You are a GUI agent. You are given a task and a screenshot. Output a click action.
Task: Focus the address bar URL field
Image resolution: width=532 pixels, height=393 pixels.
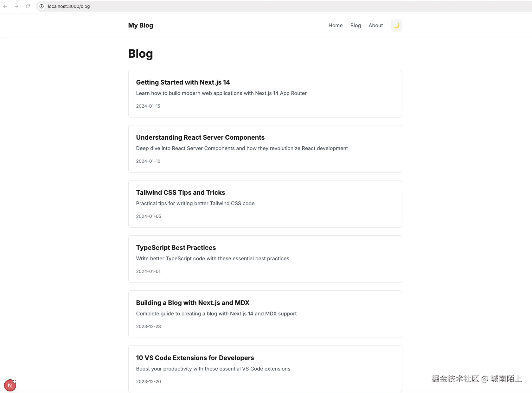click(x=190, y=6)
